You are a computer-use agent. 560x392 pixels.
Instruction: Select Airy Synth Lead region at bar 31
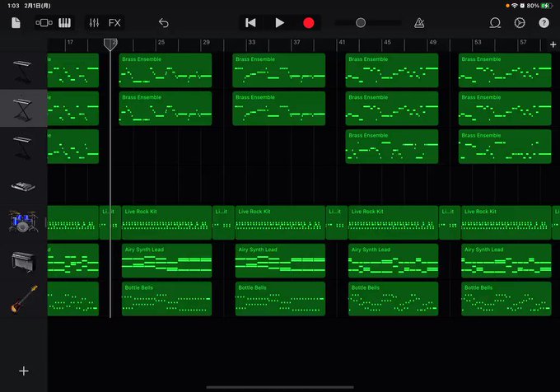point(280,261)
